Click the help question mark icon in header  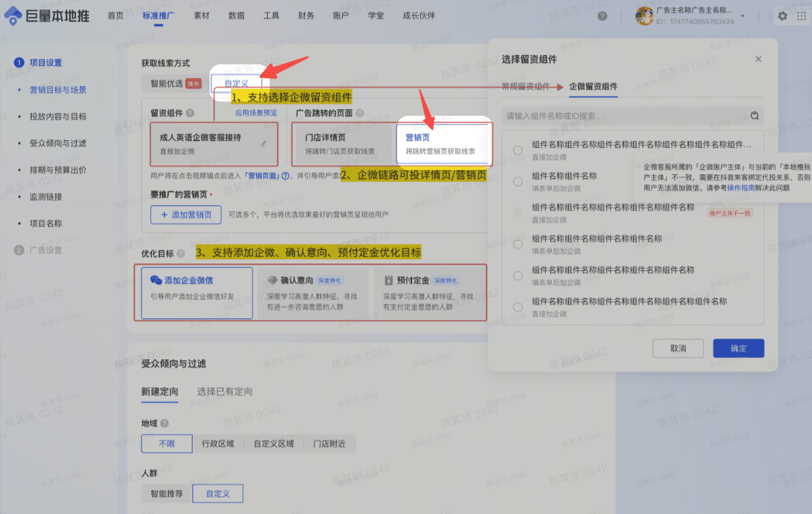tap(603, 16)
